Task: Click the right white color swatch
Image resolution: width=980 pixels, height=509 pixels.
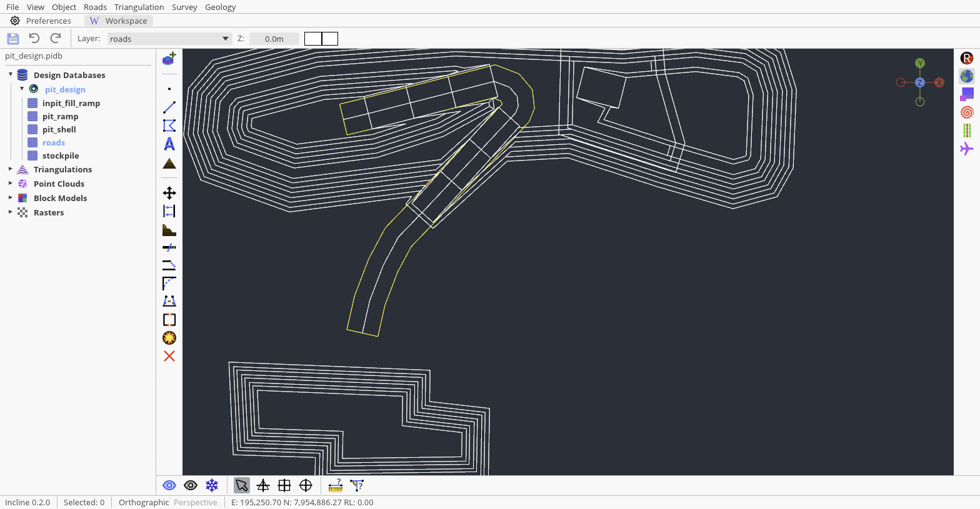Action: click(x=330, y=39)
